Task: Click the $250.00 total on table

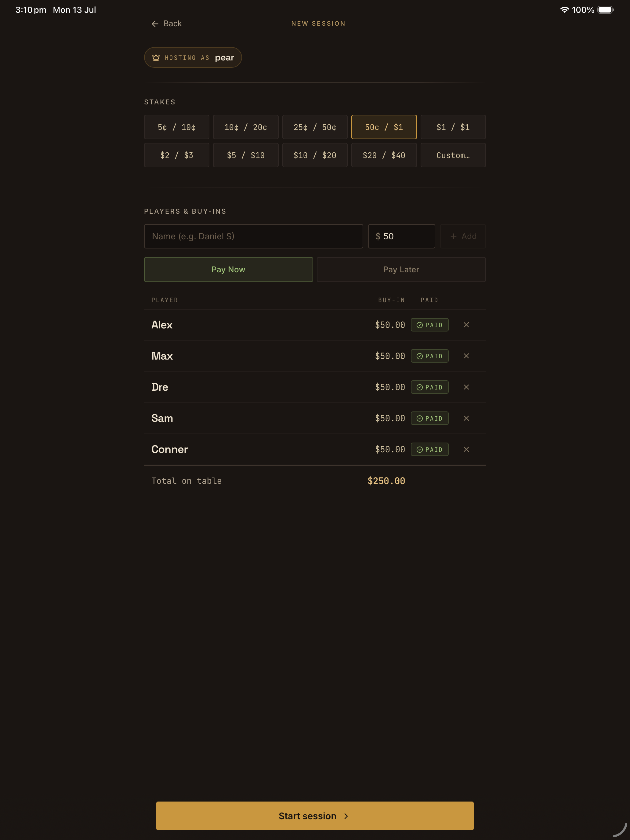Action: click(x=386, y=481)
